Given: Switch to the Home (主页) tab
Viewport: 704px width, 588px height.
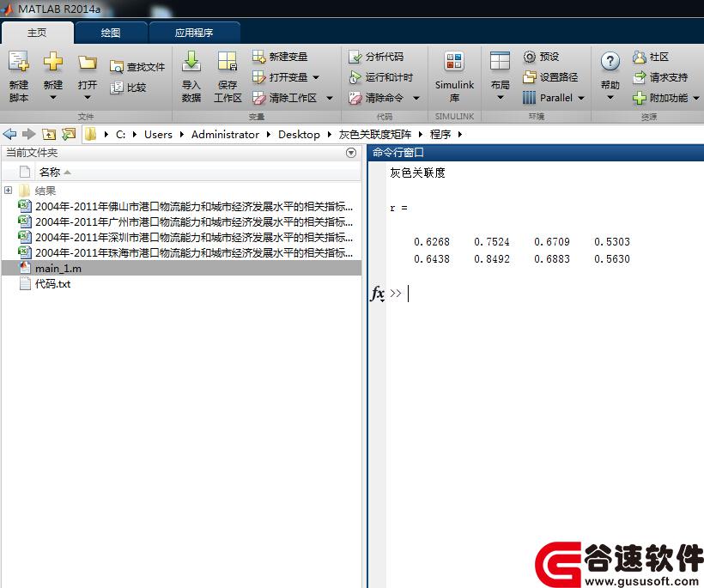Looking at the screenshot, I should (37, 33).
